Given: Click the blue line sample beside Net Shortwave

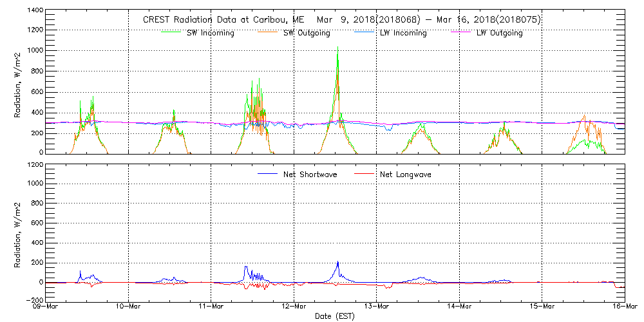Looking at the screenshot, I should tap(269, 174).
